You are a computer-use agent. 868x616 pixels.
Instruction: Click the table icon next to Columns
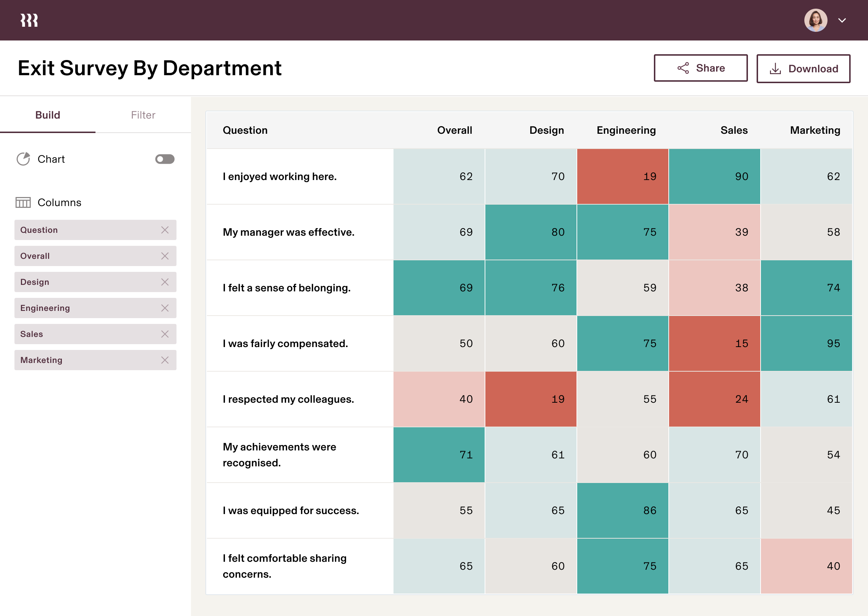(22, 202)
